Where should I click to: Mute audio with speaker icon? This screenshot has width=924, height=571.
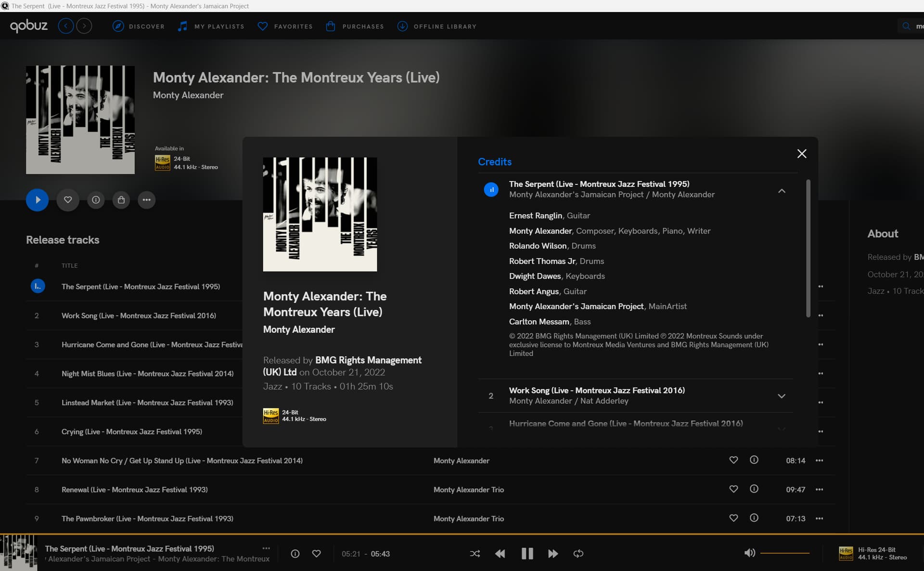coord(749,553)
